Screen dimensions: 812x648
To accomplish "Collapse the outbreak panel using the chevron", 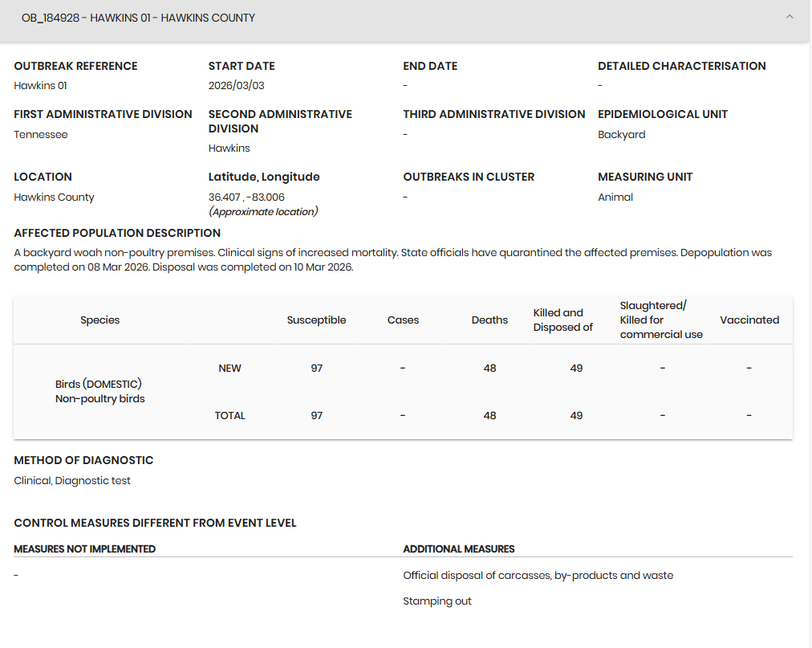I will point(790,17).
